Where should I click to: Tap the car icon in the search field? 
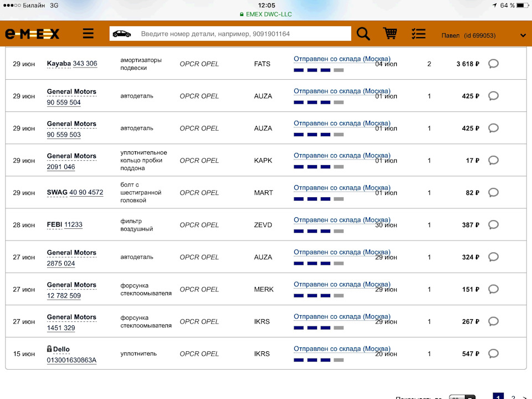tap(122, 34)
